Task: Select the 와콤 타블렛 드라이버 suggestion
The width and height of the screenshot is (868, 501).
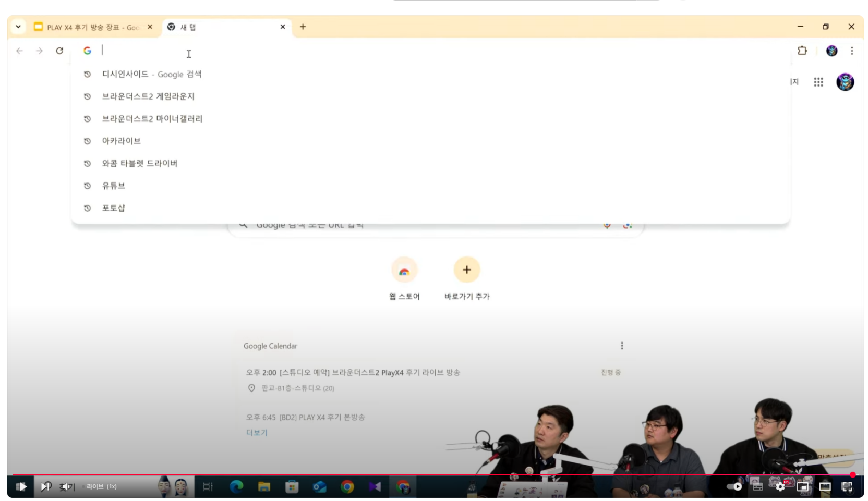Action: [x=430, y=163]
